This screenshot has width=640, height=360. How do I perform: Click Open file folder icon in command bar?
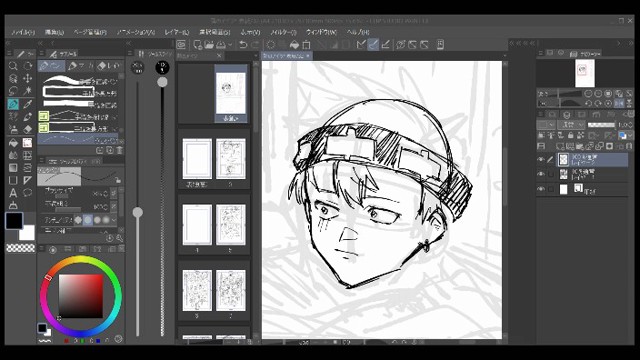coord(209,44)
